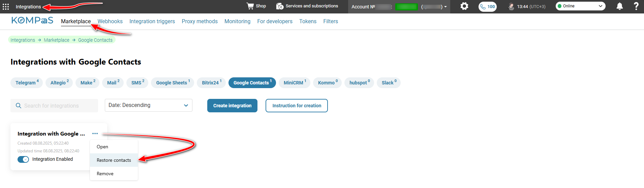Viewport: 644px width, 188px height.
Task: Filter by MiniCRM tag
Action: click(x=295, y=83)
